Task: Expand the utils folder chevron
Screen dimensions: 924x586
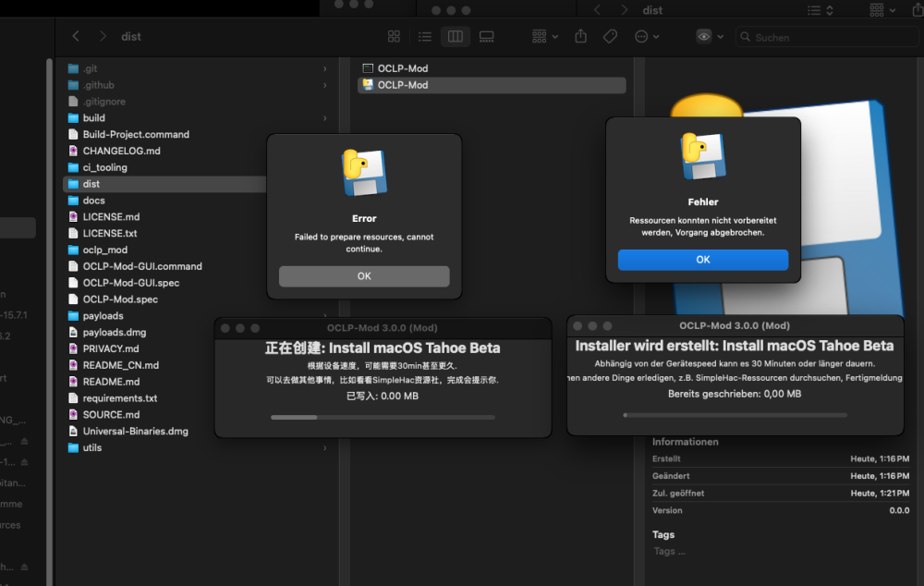Action: point(324,448)
